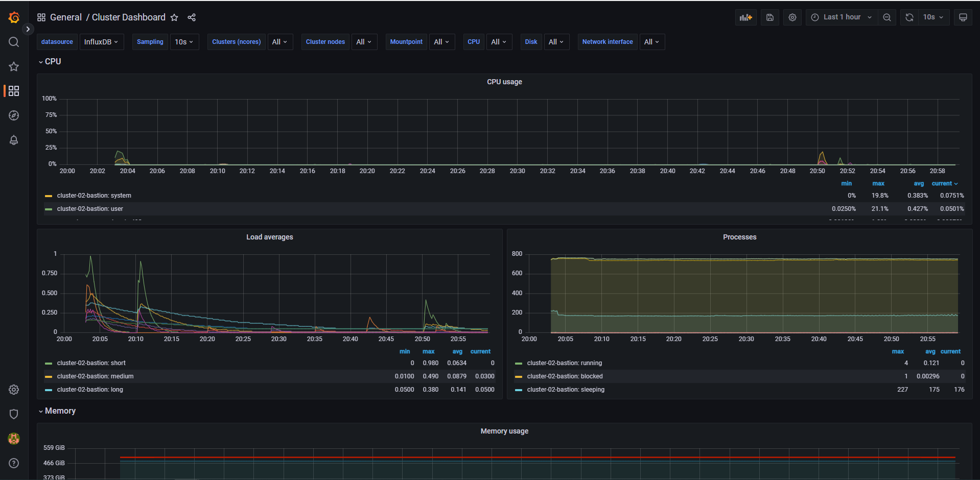Refresh the dashboard now

tap(909, 17)
